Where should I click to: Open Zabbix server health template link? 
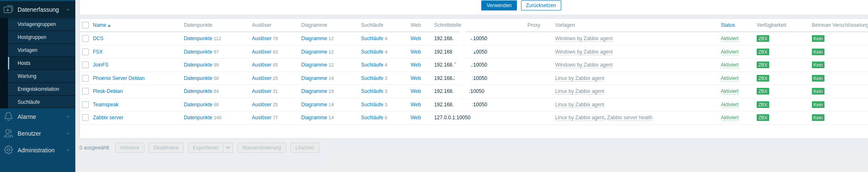[x=629, y=118]
